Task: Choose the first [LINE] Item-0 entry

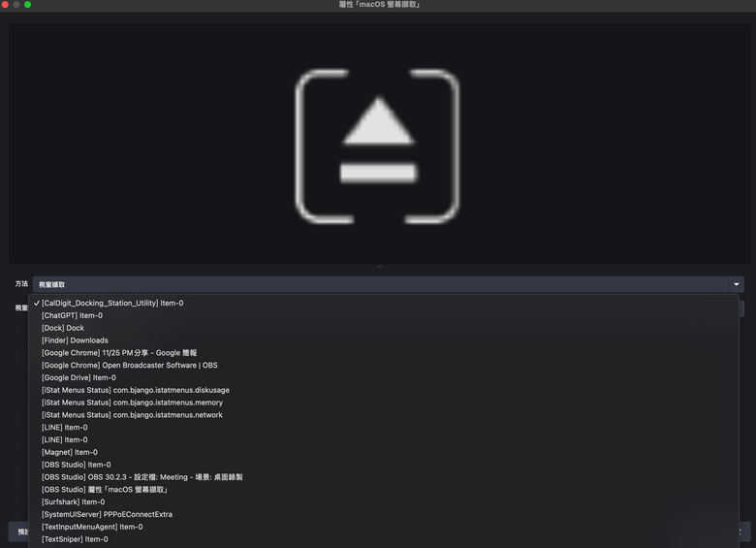Action: click(383, 428)
